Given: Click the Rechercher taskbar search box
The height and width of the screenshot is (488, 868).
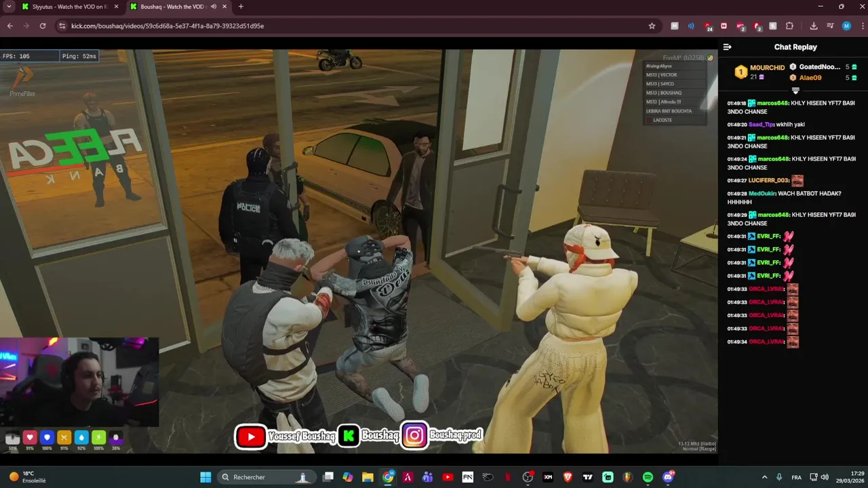Looking at the screenshot, I should point(265,477).
